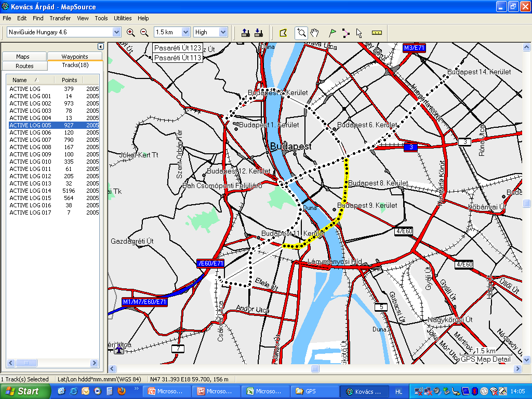This screenshot has height=399, width=532.
Task: Click the Zoom Out magnifier icon
Action: (x=144, y=33)
